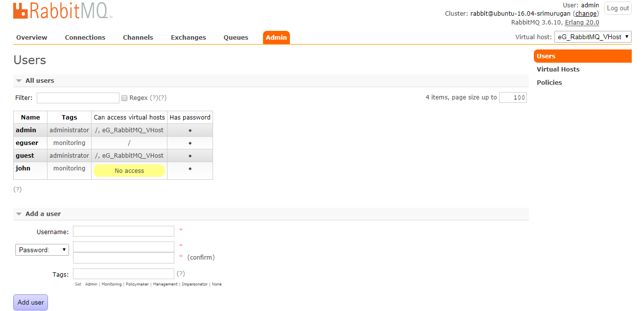
Task: Click the Has password column header
Action: [x=190, y=117]
